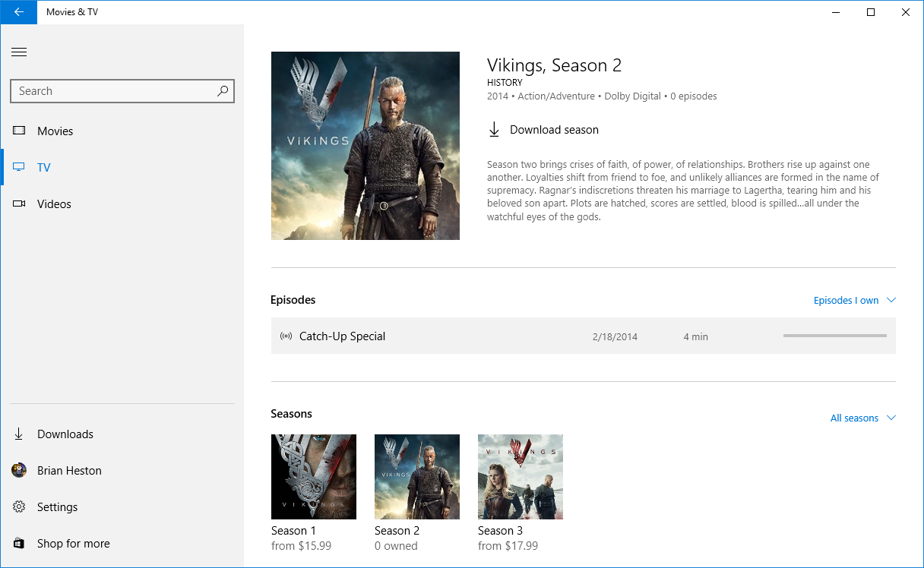
Task: Click Brian Heston's avatar picture
Action: tap(19, 471)
